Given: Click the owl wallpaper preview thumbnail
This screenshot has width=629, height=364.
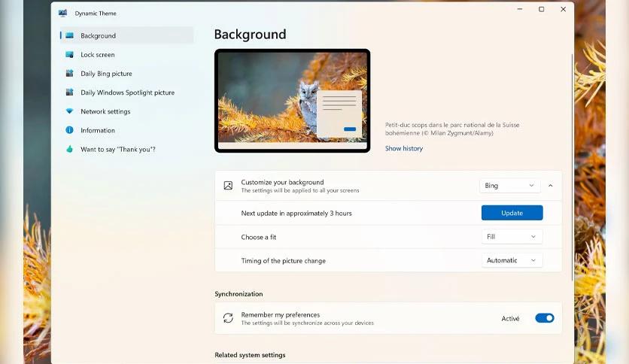Looking at the screenshot, I should [x=292, y=101].
